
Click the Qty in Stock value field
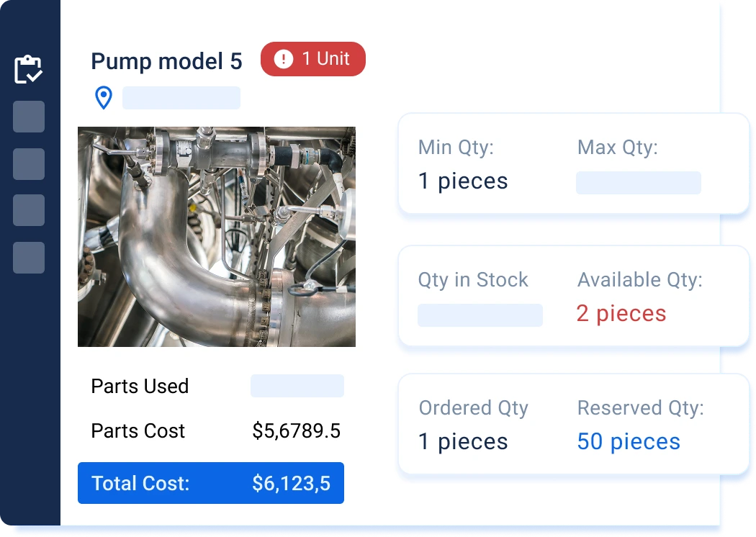pyautogui.click(x=480, y=315)
